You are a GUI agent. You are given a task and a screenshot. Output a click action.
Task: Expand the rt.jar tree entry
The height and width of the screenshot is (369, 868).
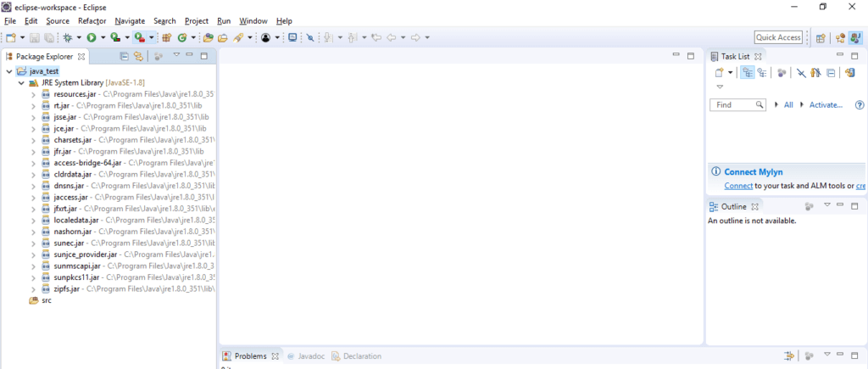[x=33, y=106]
